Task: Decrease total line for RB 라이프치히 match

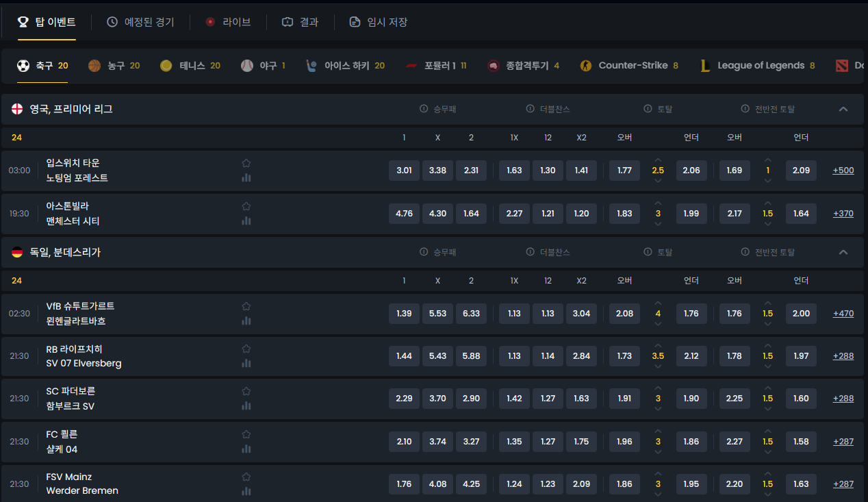Action: [658, 366]
